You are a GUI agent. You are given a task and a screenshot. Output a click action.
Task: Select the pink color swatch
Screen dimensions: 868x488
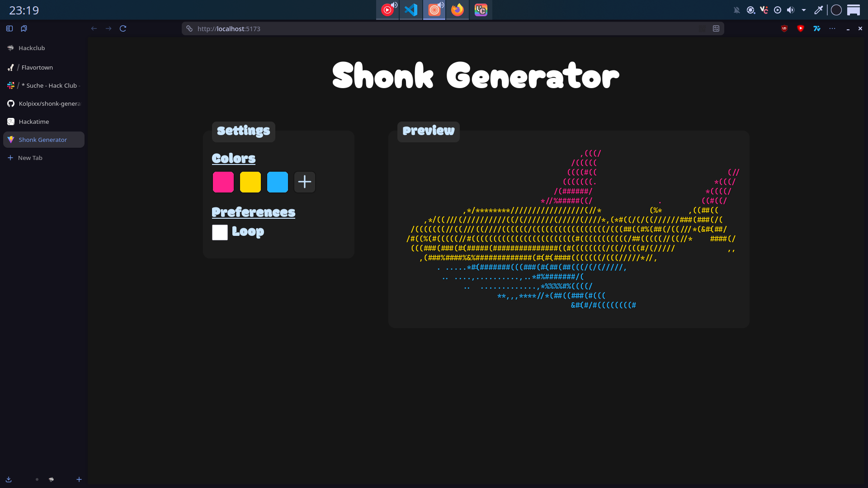pyautogui.click(x=223, y=182)
